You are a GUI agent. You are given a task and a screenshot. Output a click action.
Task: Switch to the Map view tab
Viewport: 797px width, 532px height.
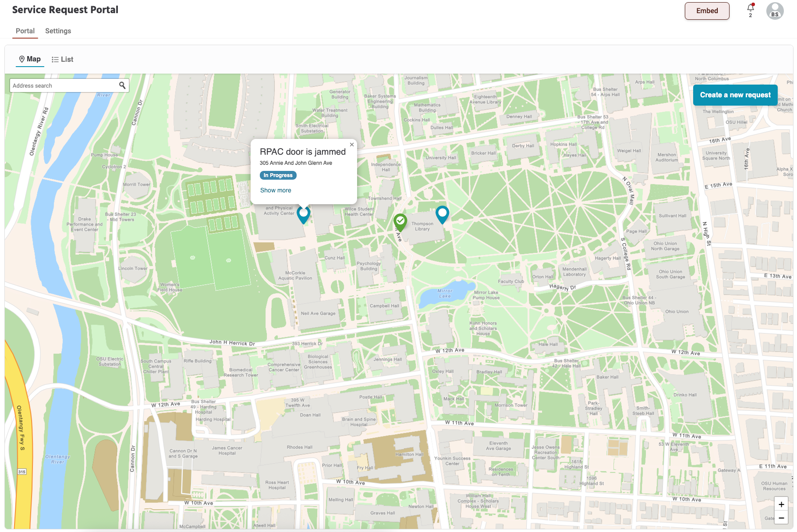[x=30, y=59]
